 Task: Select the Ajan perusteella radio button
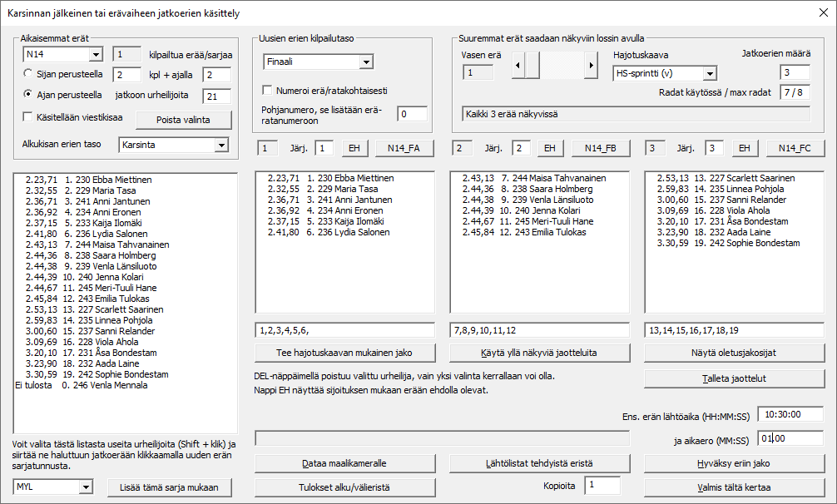point(27,95)
